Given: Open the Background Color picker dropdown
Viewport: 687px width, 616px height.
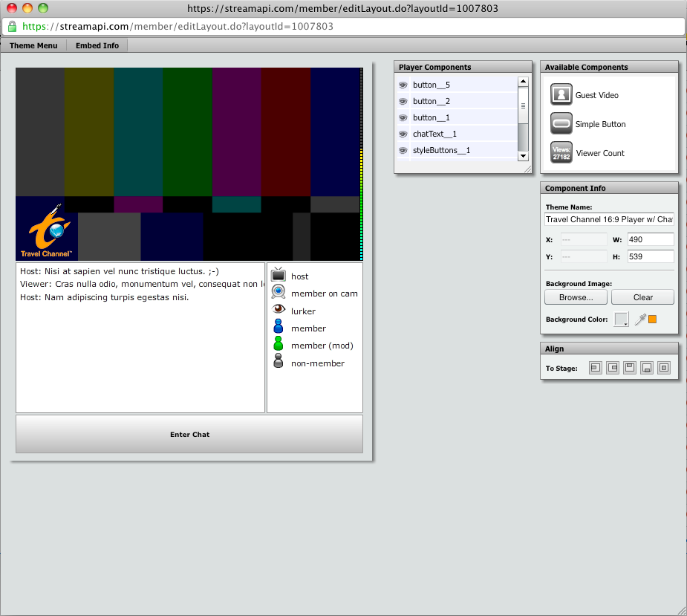Looking at the screenshot, I should point(622,320).
